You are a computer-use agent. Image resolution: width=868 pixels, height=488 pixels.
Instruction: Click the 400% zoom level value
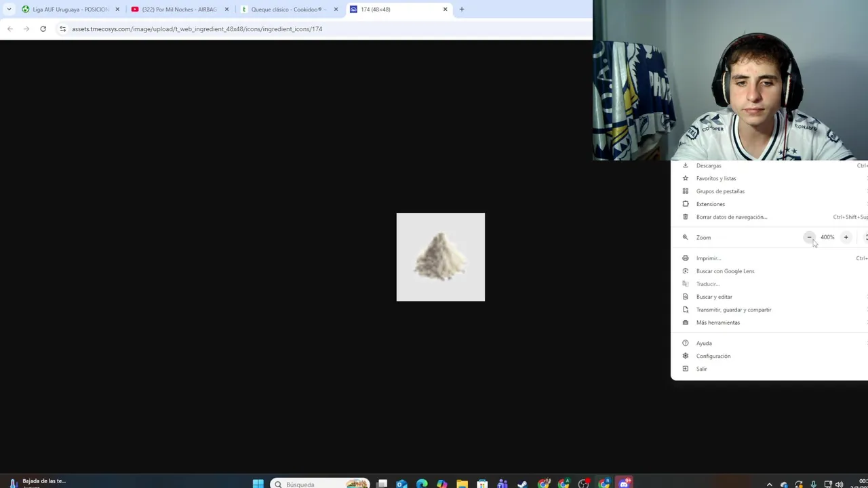tap(827, 237)
